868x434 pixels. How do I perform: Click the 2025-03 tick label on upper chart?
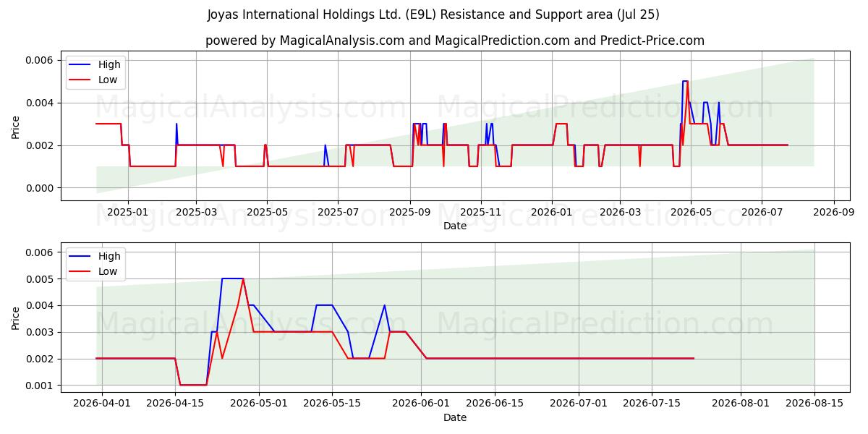click(197, 213)
